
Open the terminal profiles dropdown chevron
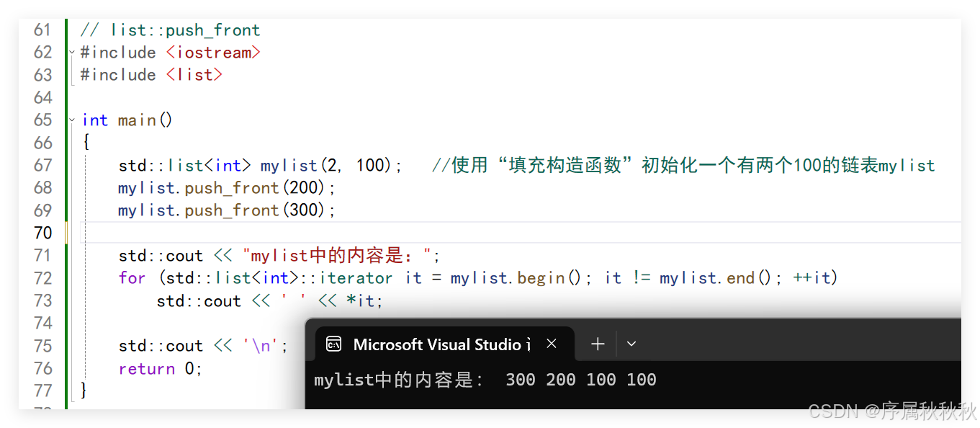(x=631, y=344)
